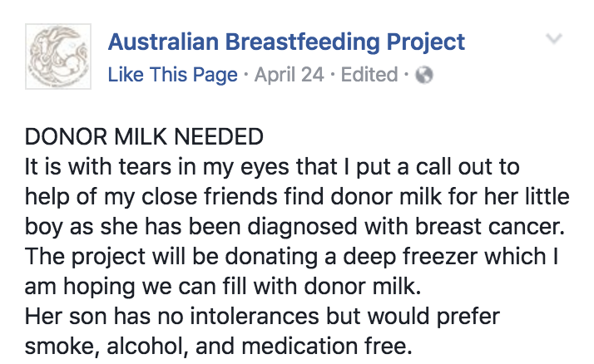The height and width of the screenshot is (364, 594).
Task: View edit history via the Edited label
Action: pos(369,75)
